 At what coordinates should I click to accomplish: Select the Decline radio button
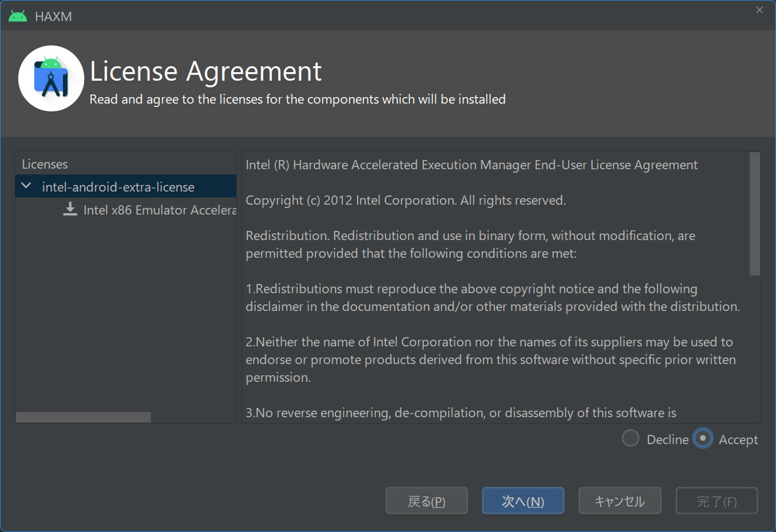pos(630,439)
